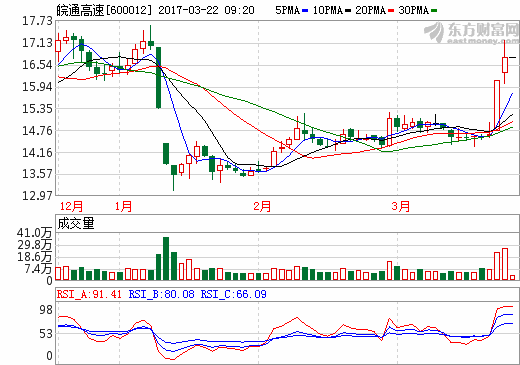Screen dimensions: 520x365
Task: Click the red 20PMA color swatch
Action: 391,11
